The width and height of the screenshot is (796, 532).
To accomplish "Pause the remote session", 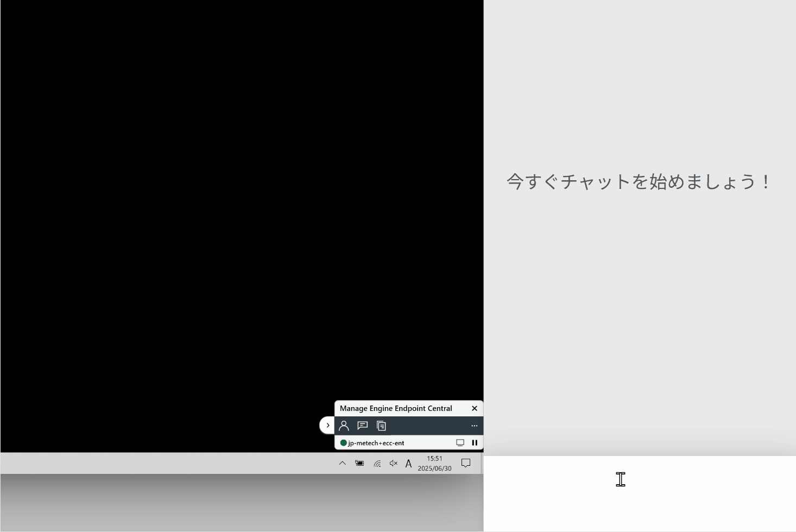I will click(x=475, y=443).
